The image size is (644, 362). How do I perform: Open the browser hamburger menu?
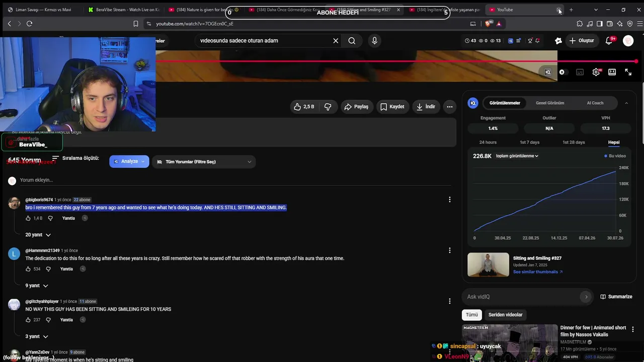coord(640,24)
